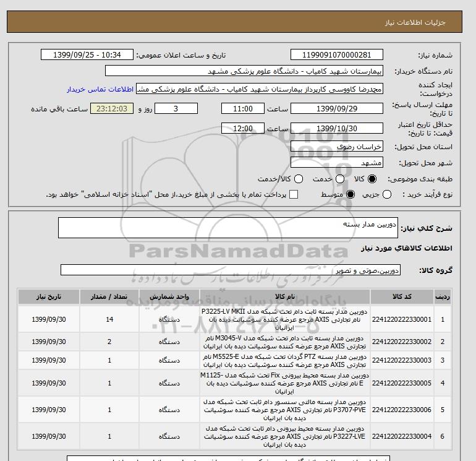The image size is (476, 461).
Task: Click product code 2241220222330006
Action: pos(402,410)
